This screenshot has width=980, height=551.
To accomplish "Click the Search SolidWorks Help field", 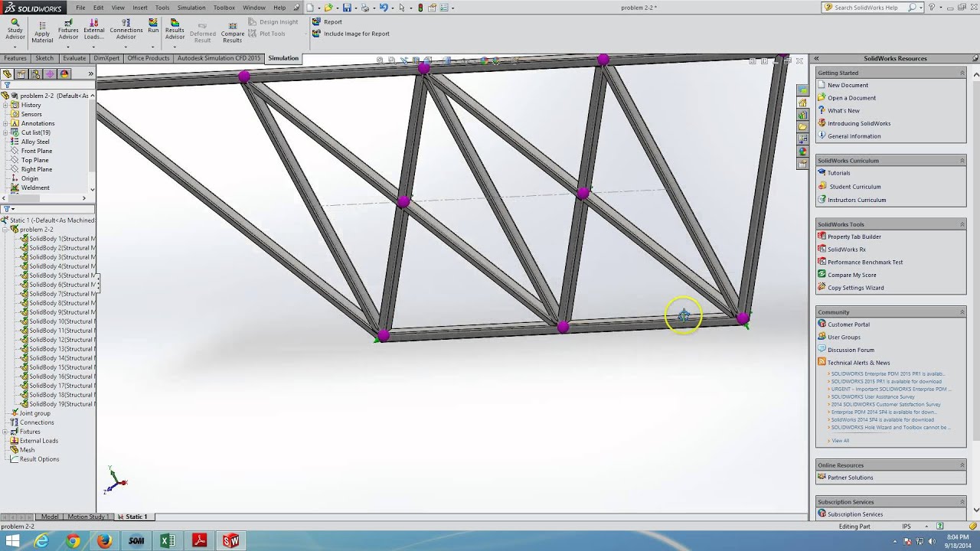I will click(x=872, y=8).
